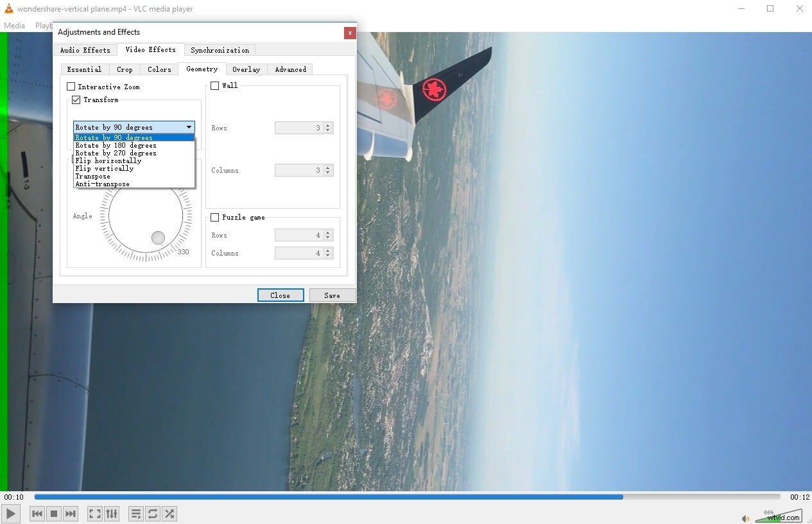The image size is (812, 524).
Task: Open the extended settings equalizer icon
Action: (x=112, y=513)
